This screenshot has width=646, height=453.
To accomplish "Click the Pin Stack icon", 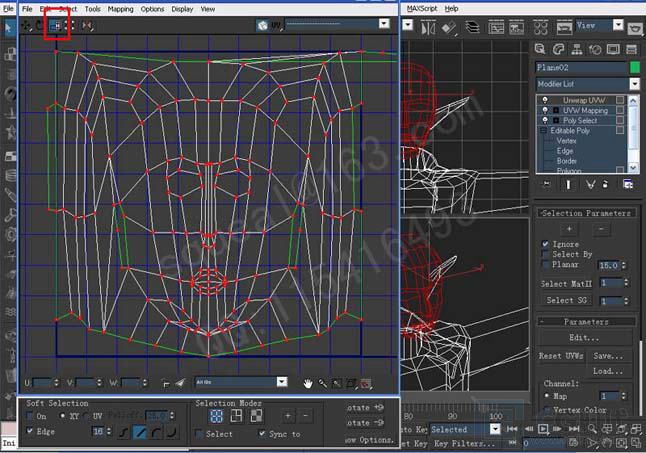I will (547, 184).
